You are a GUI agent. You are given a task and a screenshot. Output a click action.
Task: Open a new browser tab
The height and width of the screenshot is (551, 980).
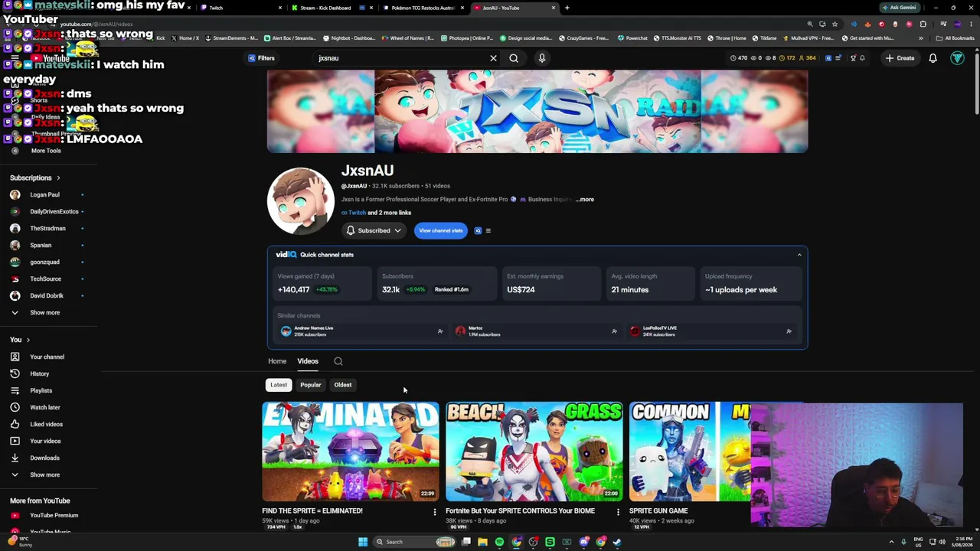tap(567, 8)
